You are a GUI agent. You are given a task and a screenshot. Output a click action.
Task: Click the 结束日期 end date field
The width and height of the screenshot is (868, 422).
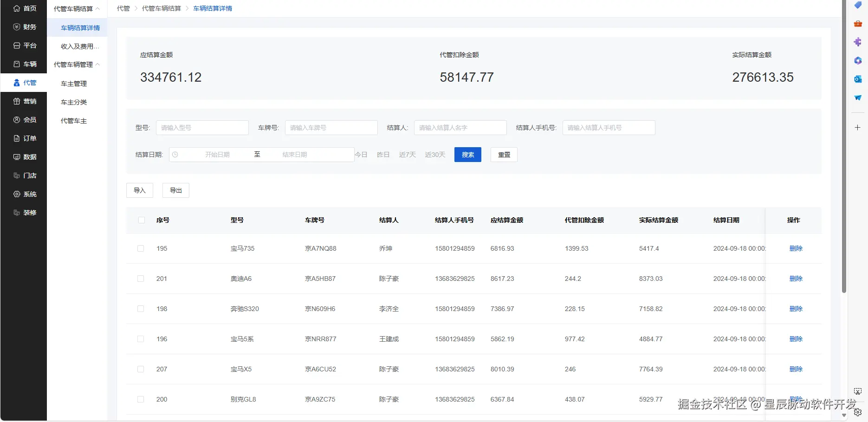click(x=295, y=155)
